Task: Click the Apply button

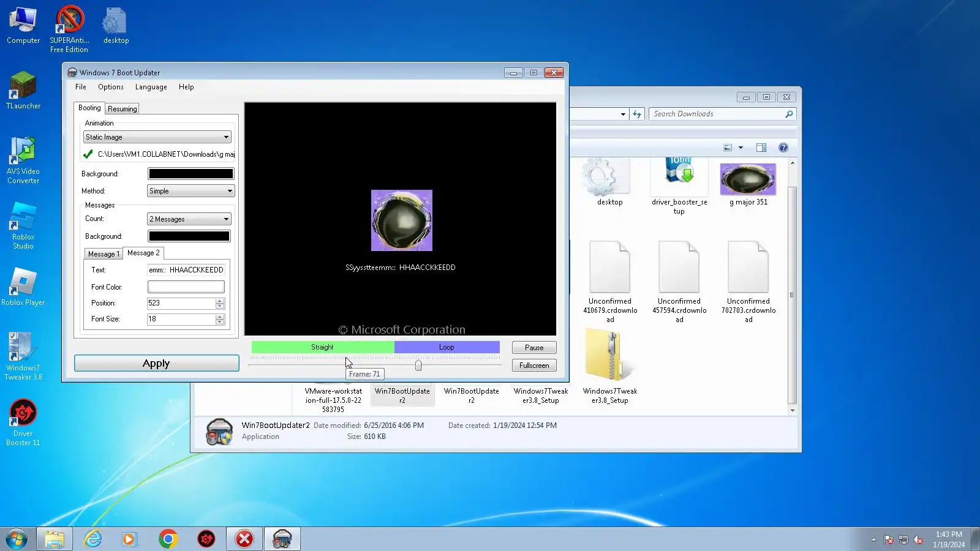Action: coord(156,364)
